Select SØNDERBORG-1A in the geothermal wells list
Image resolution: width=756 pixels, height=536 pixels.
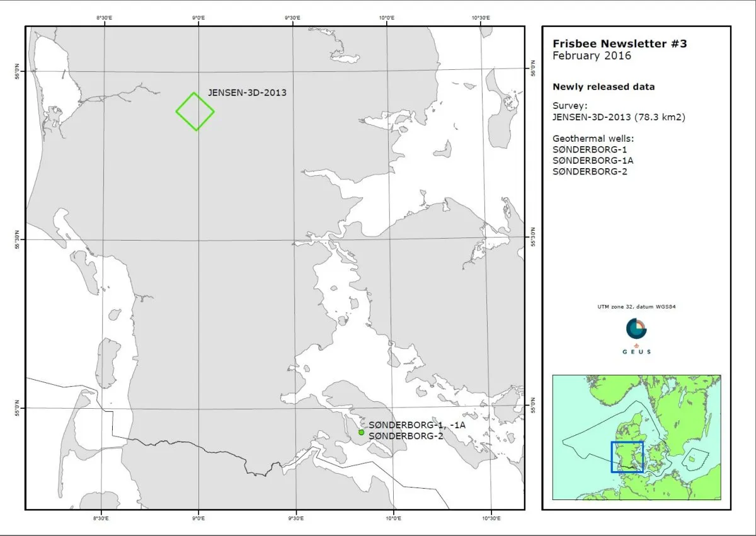pyautogui.click(x=590, y=161)
